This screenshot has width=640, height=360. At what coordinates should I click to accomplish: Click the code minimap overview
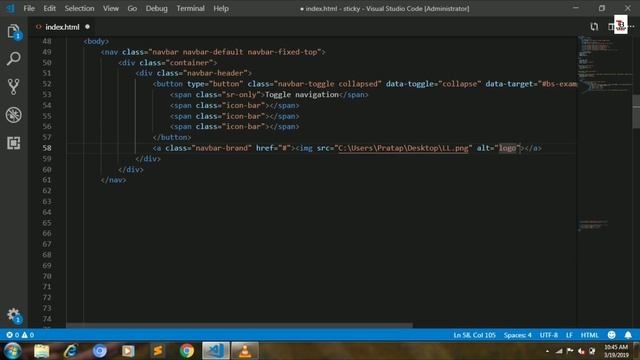point(604,135)
